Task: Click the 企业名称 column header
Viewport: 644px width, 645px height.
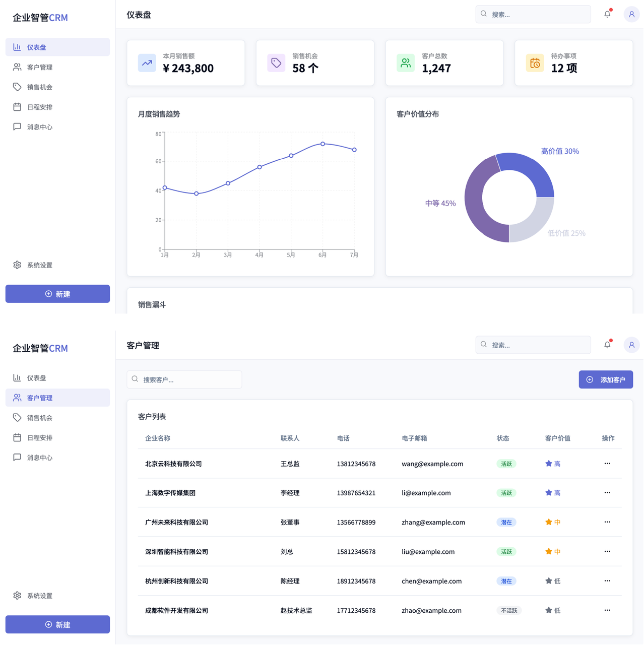Action: click(158, 438)
